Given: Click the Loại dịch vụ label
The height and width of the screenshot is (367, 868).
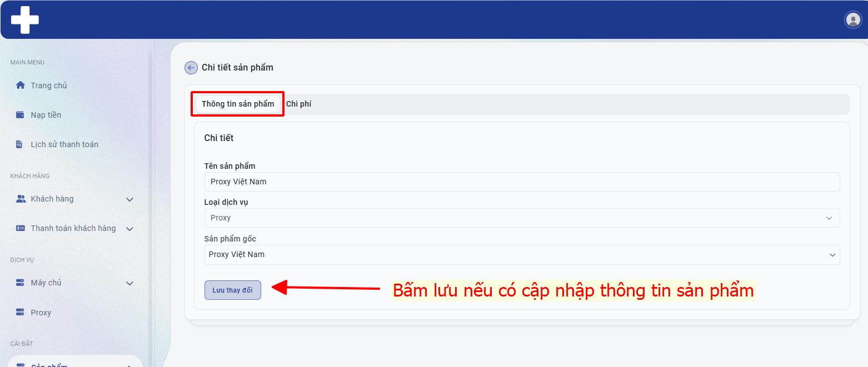Looking at the screenshot, I should click(x=226, y=202).
